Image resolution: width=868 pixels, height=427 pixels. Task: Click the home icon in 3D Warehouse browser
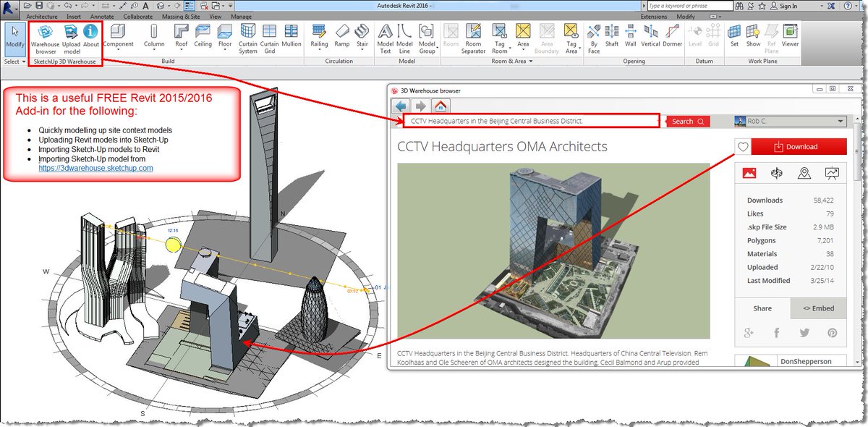click(x=440, y=106)
